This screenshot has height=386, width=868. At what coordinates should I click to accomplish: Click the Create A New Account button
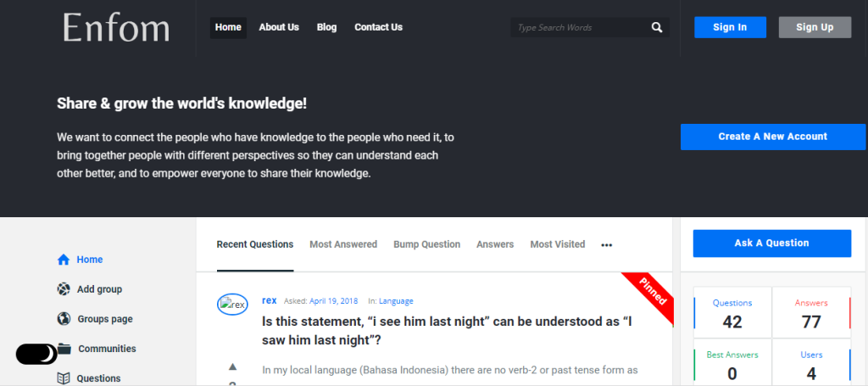[773, 137]
